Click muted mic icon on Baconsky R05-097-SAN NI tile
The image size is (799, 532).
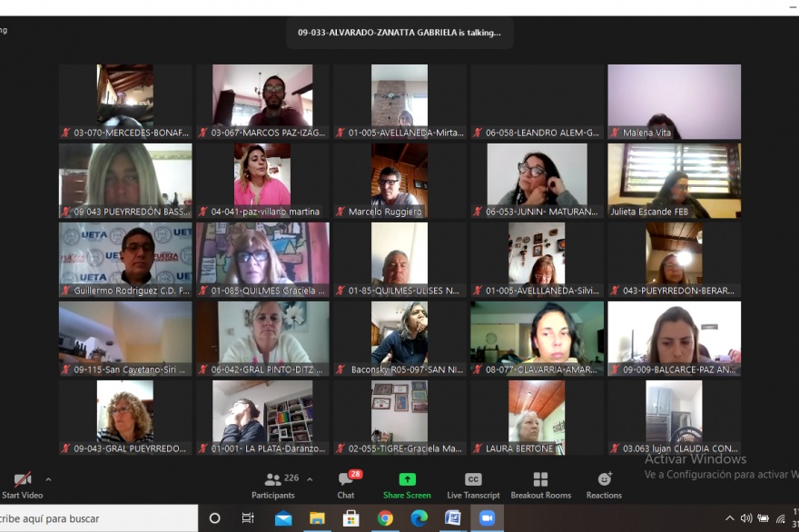tap(340, 370)
